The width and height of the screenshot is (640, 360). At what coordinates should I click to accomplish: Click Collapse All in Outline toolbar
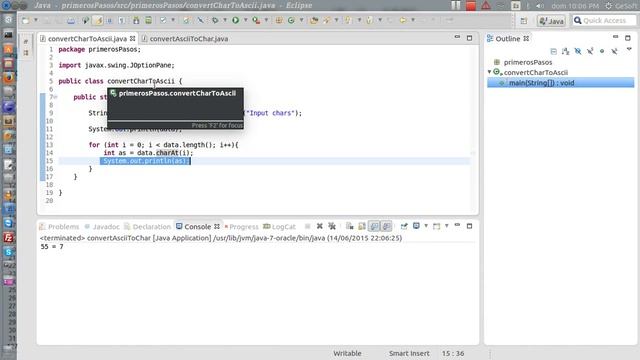553,51
